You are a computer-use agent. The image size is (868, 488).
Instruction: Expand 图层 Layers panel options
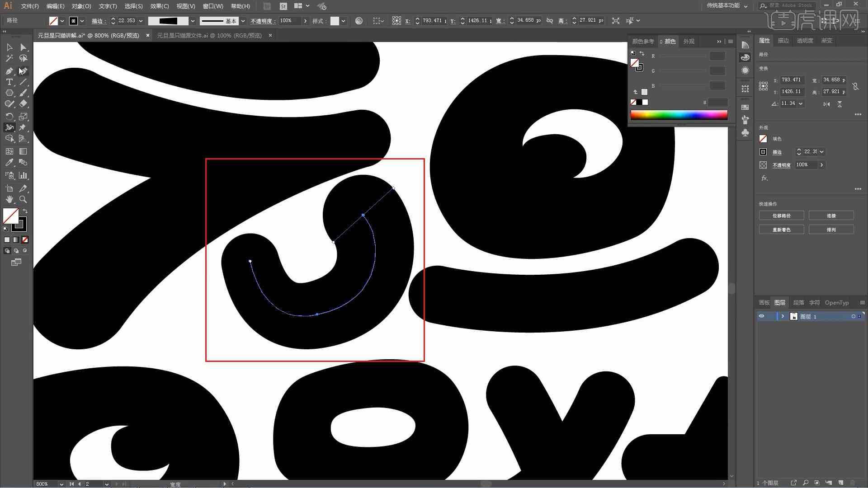click(x=861, y=303)
